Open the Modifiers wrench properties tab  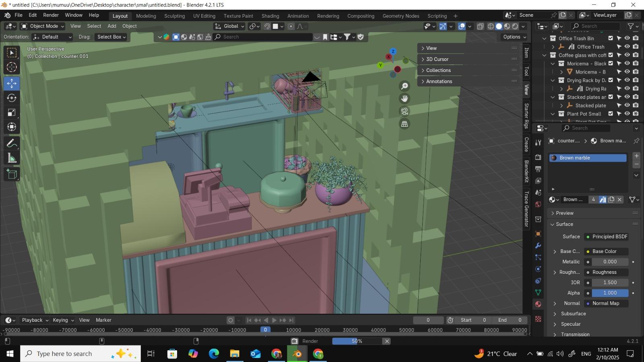[538, 246]
